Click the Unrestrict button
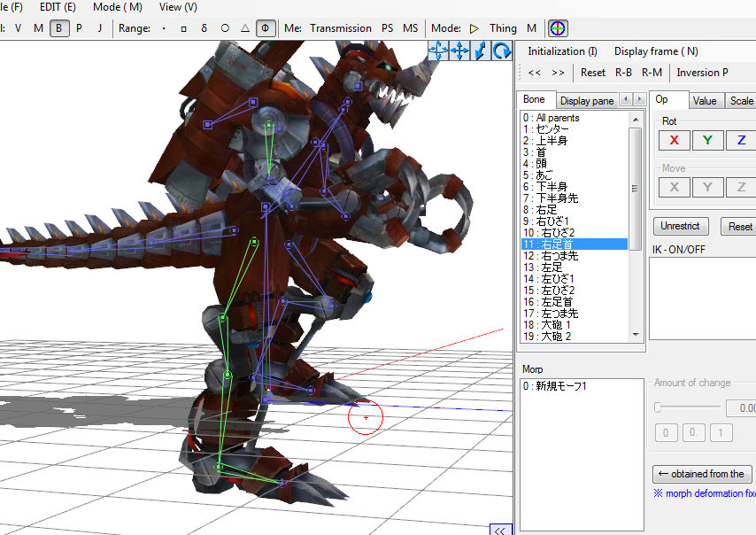The width and height of the screenshot is (756, 535). (680, 227)
